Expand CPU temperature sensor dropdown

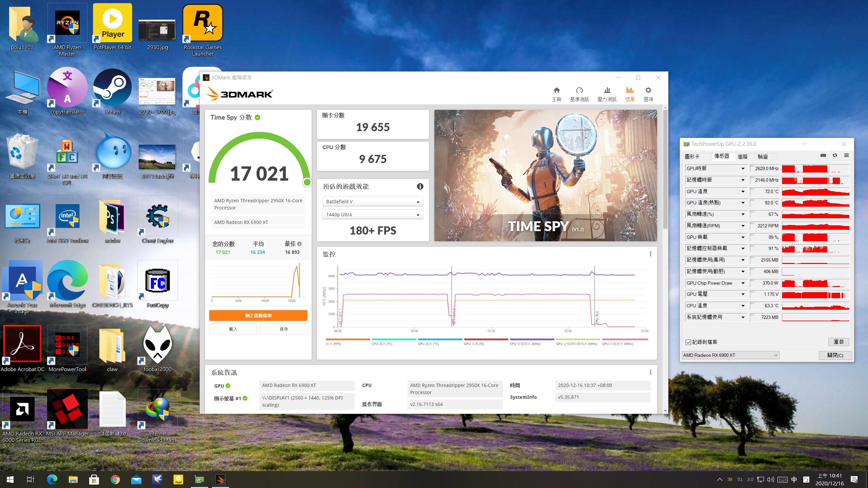click(743, 306)
